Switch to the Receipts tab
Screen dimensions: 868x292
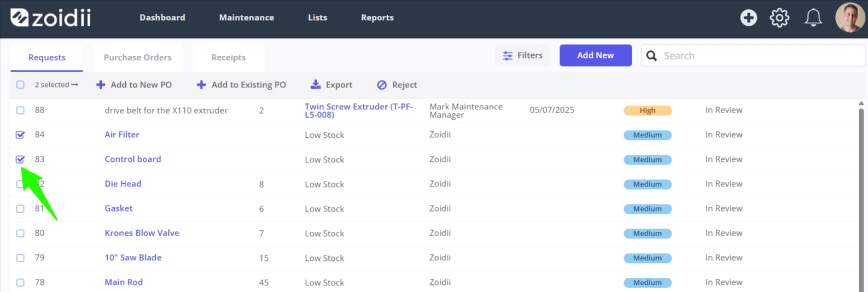tap(229, 57)
